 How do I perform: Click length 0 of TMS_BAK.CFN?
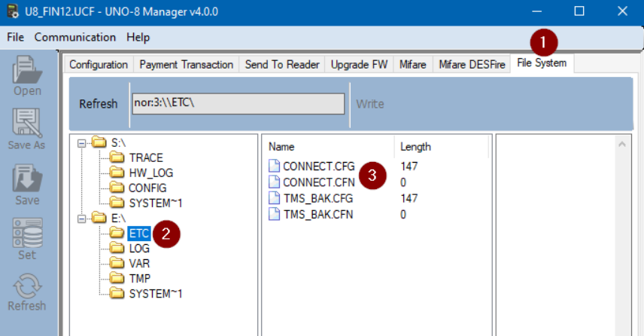[x=403, y=214]
